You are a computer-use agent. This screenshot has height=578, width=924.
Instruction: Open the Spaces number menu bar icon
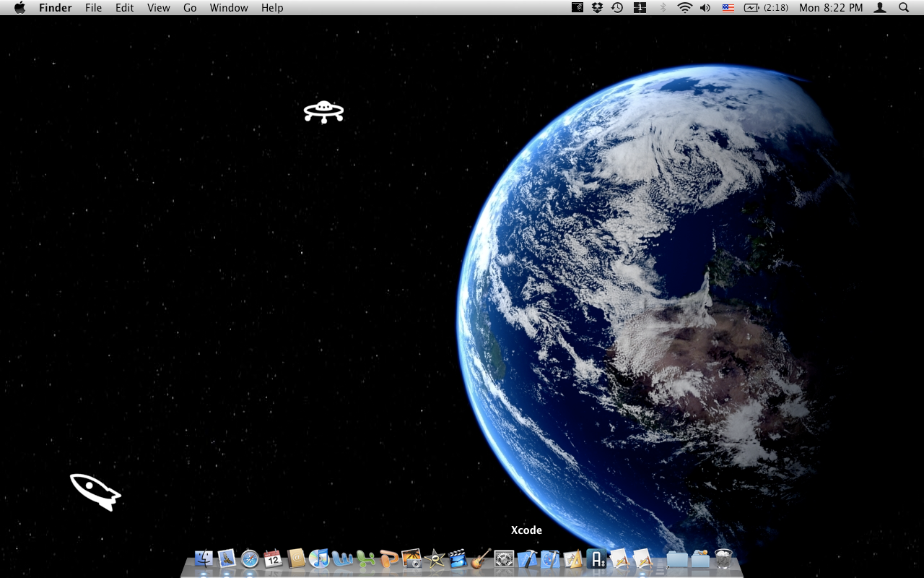click(x=640, y=8)
